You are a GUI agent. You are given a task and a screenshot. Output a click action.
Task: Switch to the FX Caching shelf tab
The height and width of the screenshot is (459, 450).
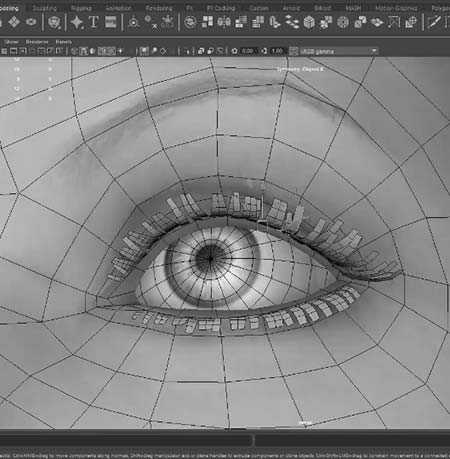point(221,8)
